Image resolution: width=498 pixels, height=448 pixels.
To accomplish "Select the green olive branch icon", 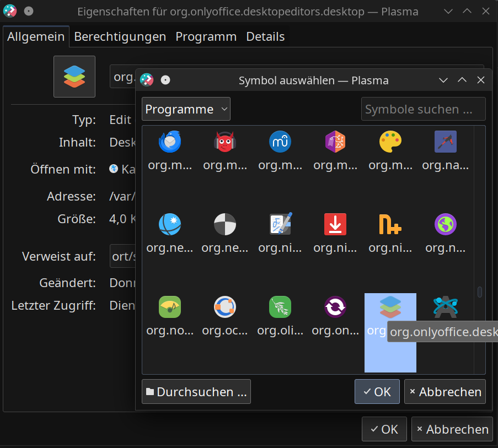I will pyautogui.click(x=280, y=307).
